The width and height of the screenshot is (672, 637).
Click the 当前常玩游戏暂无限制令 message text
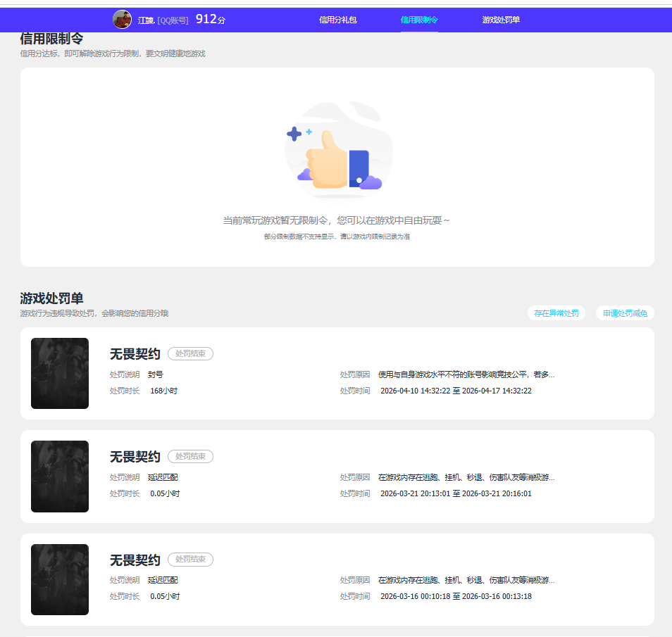coord(337,220)
